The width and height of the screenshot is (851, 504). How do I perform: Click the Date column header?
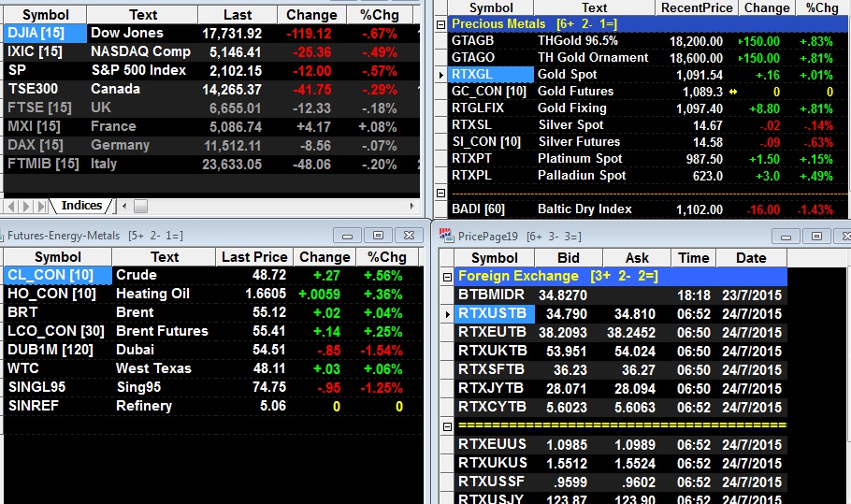(751, 258)
